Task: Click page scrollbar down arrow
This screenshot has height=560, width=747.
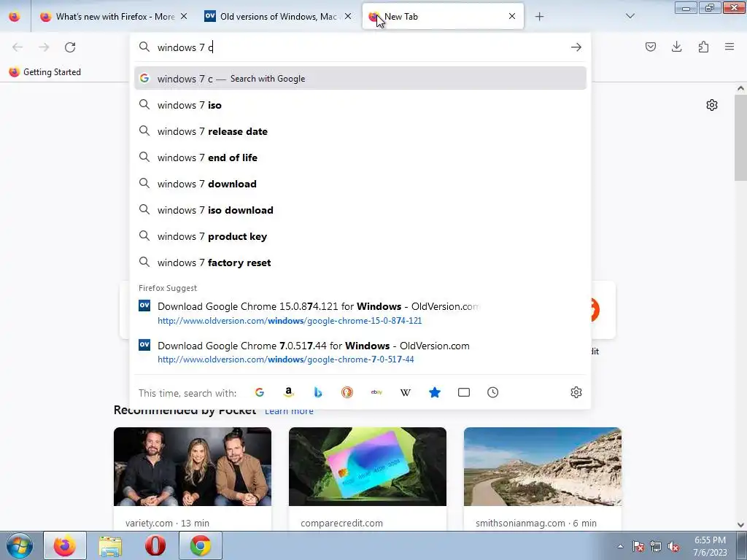Action: pyautogui.click(x=740, y=525)
